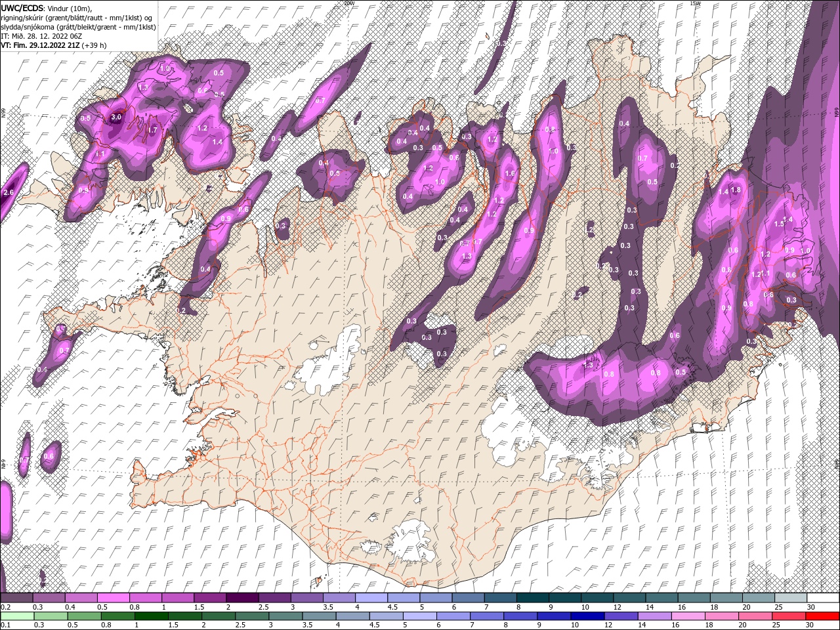Screen dimensions: 840x630
Task: Click the 'slydda/snjókoma' legend description line
Action: pos(78,27)
